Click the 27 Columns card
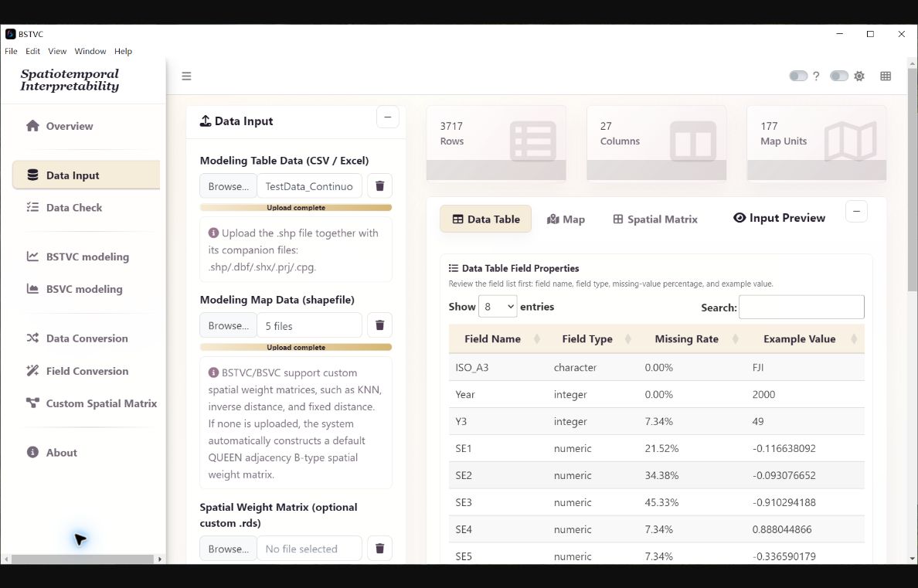 pyautogui.click(x=656, y=143)
